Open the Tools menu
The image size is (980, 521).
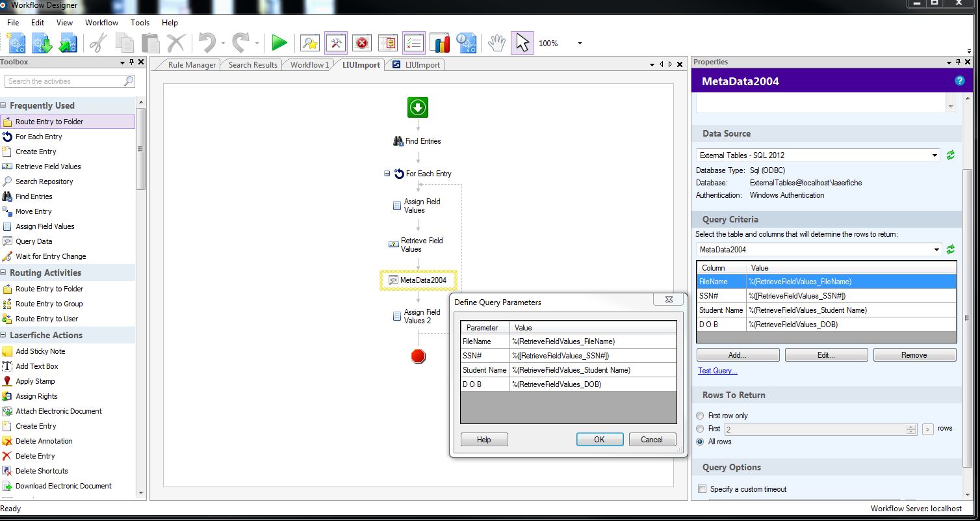pyautogui.click(x=140, y=23)
